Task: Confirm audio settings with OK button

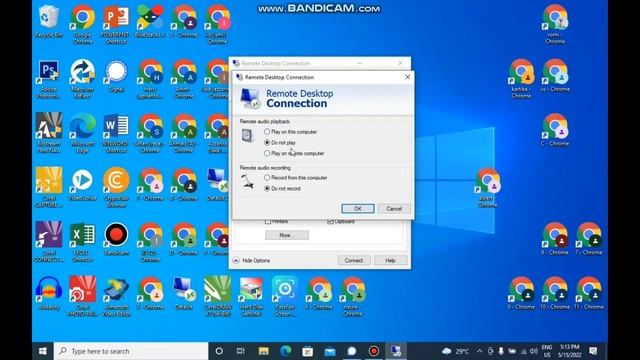Action: click(x=358, y=209)
